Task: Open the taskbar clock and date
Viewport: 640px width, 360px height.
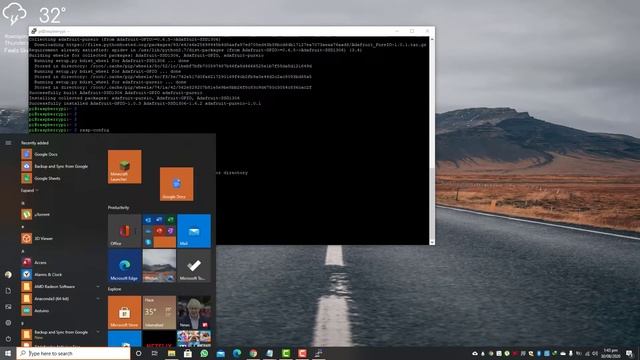Action: (x=611, y=353)
